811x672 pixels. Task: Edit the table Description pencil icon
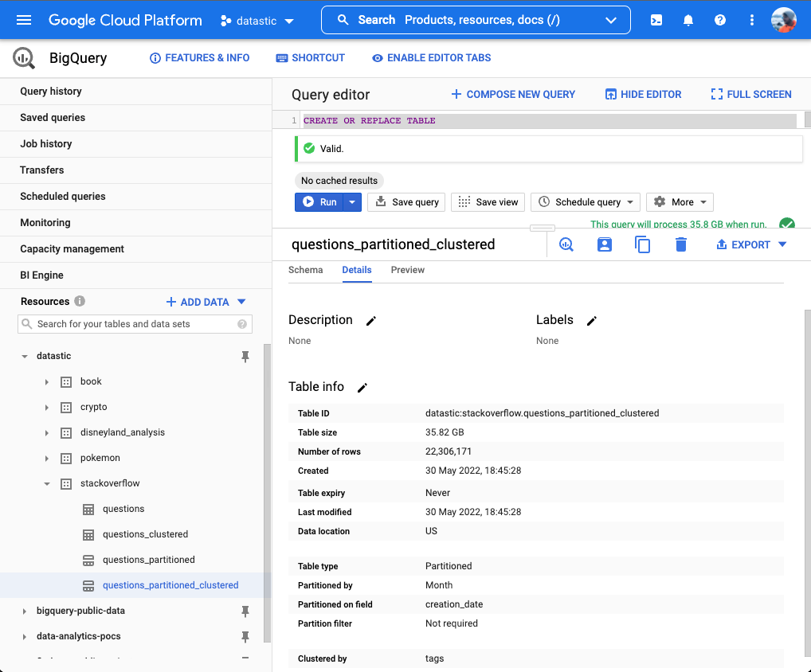click(370, 320)
